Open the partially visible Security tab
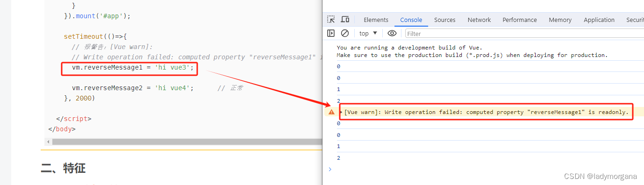 tap(635, 20)
